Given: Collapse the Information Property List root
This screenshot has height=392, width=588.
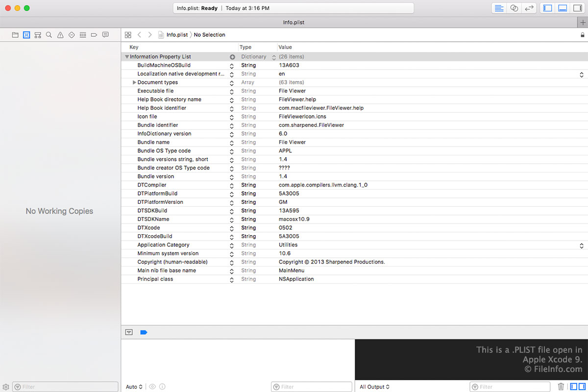Looking at the screenshot, I should [127, 57].
